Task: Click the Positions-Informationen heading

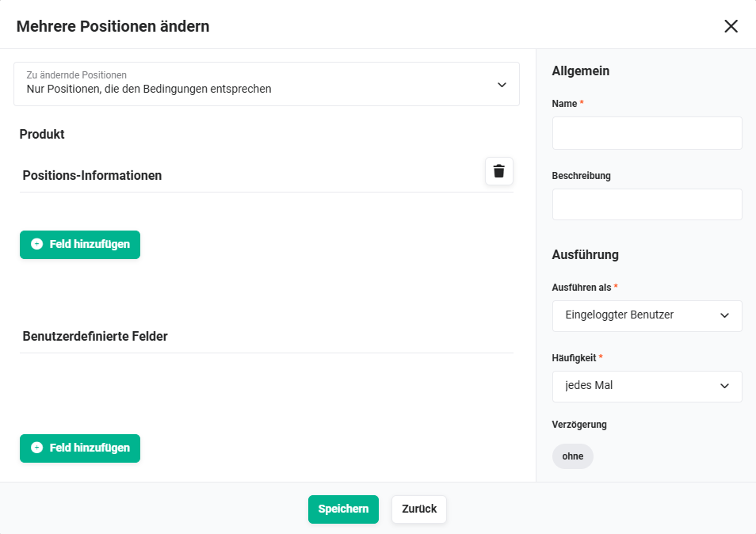Action: click(92, 175)
